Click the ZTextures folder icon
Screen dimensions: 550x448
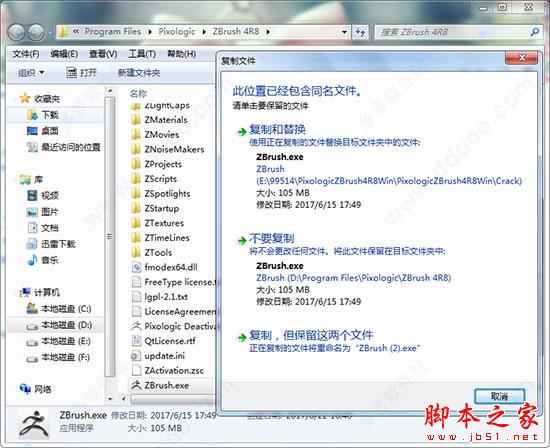coord(136,223)
